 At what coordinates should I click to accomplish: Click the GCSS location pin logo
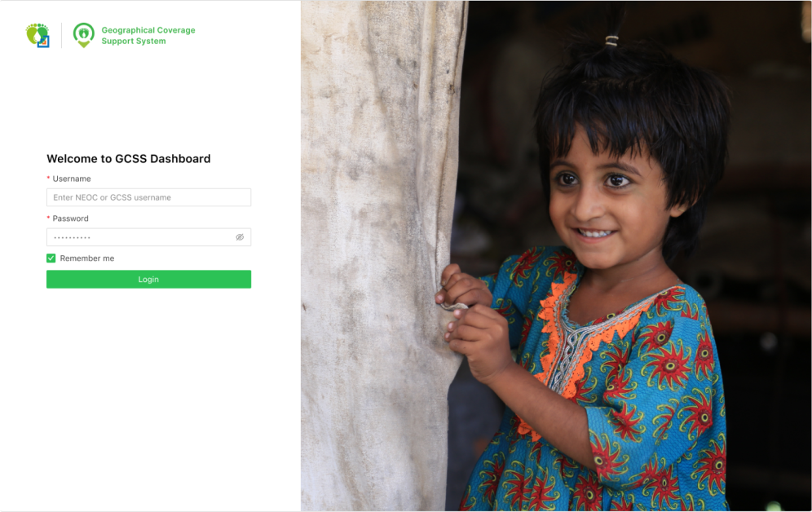pos(83,35)
